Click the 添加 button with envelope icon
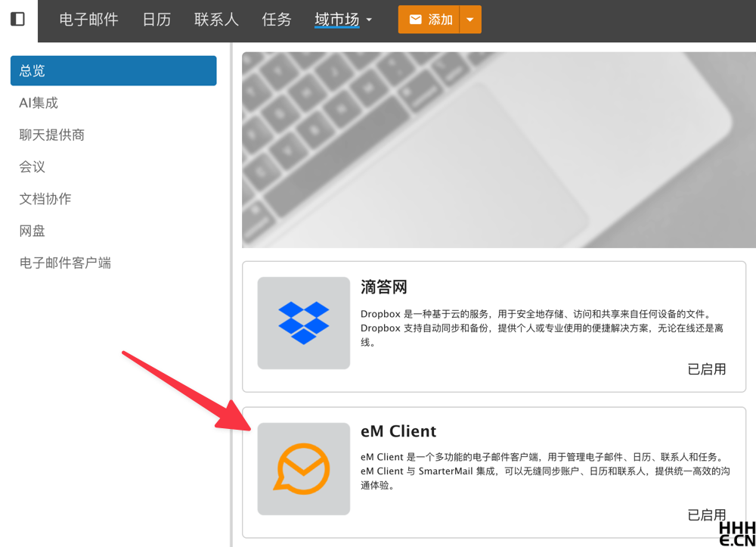The width and height of the screenshot is (756, 547). pyautogui.click(x=429, y=20)
